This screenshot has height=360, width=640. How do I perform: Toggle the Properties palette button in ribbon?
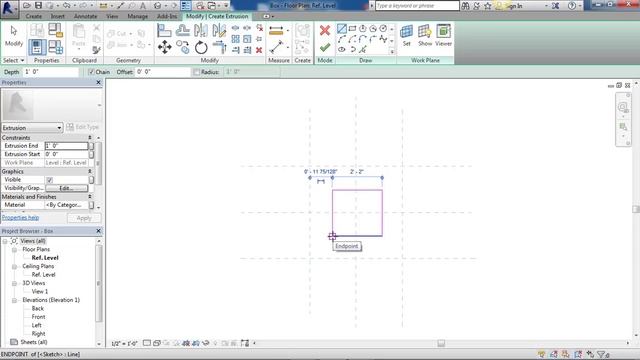pos(37,47)
